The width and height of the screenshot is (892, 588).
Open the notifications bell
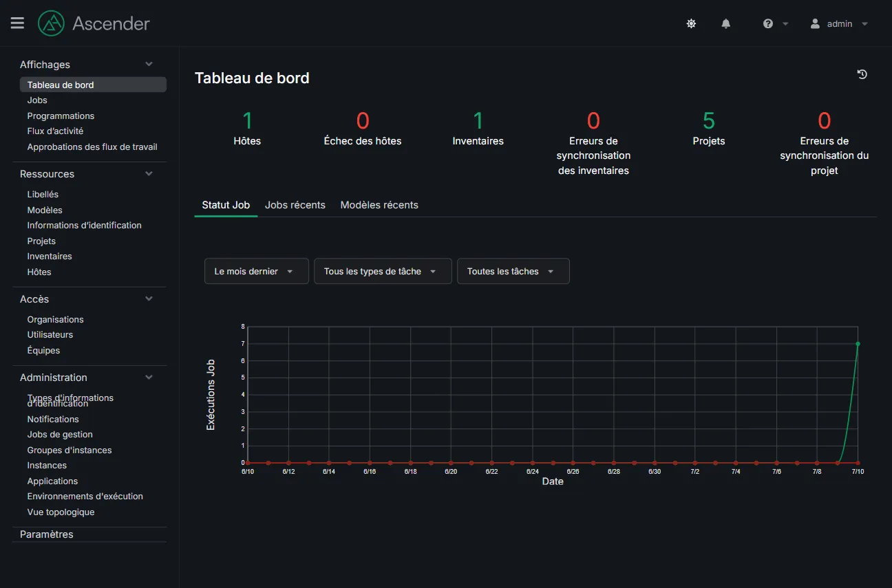(725, 23)
